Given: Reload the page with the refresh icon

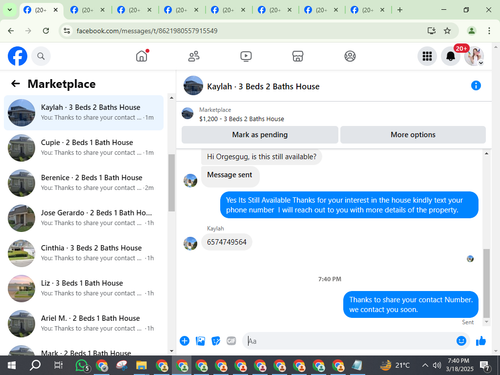Looking at the screenshot, I should [46, 31].
